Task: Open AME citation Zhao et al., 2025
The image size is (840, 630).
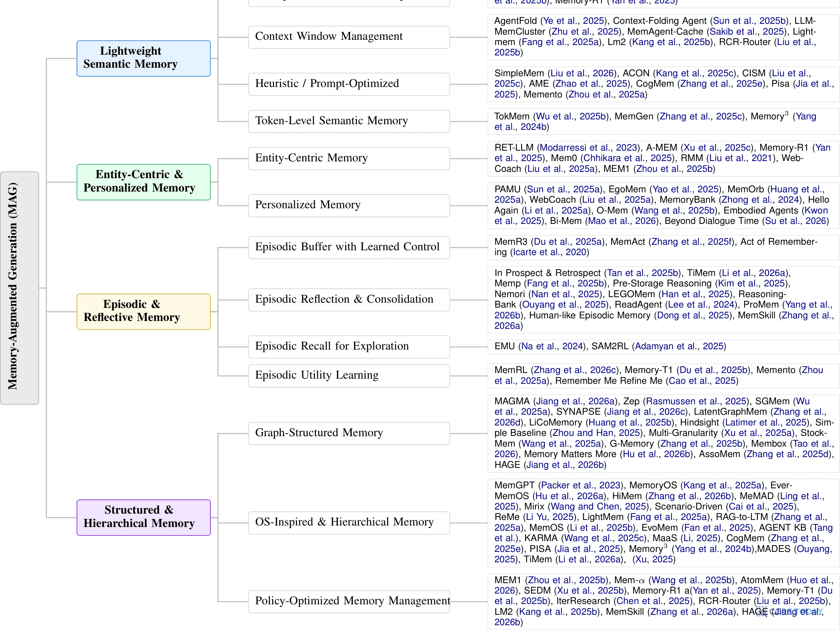Action: pos(592,84)
